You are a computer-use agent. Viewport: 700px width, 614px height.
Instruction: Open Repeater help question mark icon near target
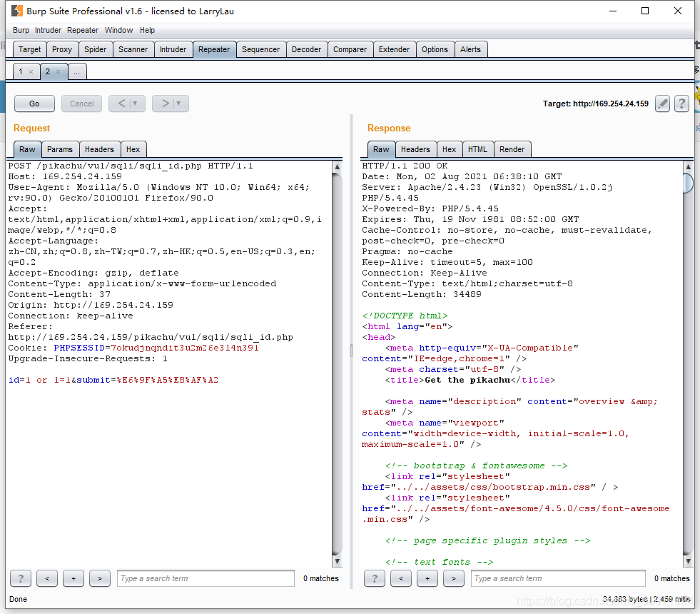(x=681, y=104)
